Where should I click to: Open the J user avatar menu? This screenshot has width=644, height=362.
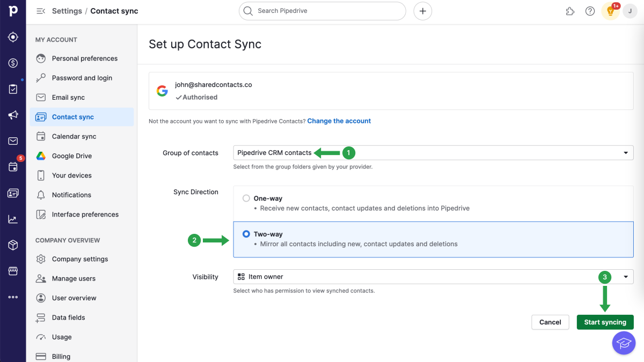630,11
